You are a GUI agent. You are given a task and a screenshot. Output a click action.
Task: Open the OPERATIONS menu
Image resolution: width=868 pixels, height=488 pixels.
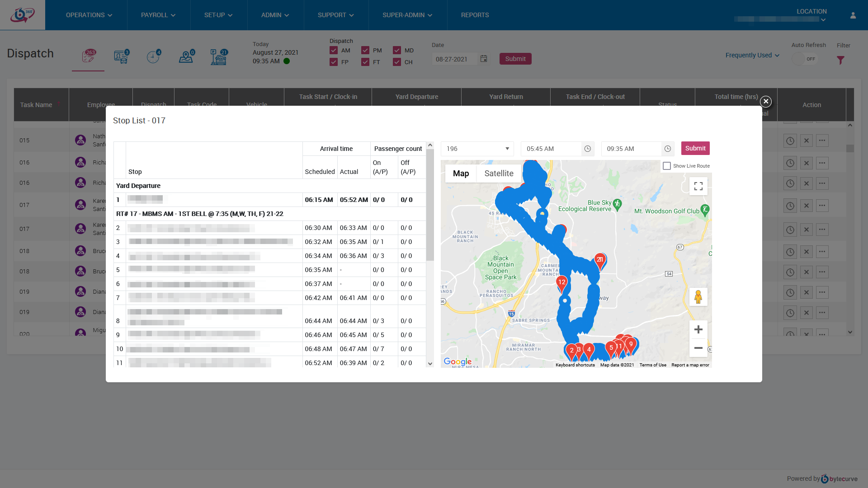coord(89,15)
